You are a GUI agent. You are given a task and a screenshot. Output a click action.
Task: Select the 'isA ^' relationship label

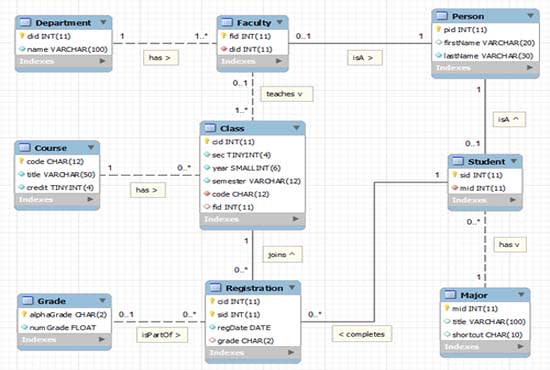point(509,120)
